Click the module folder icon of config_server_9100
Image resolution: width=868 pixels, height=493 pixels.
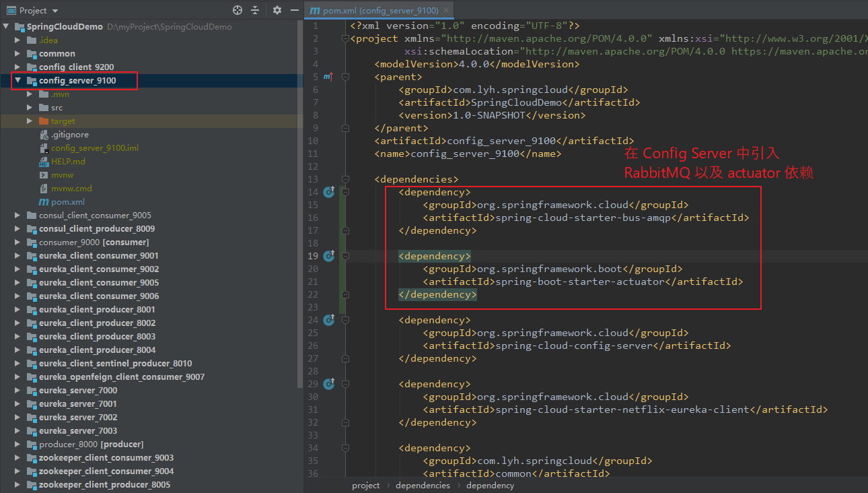pos(32,81)
